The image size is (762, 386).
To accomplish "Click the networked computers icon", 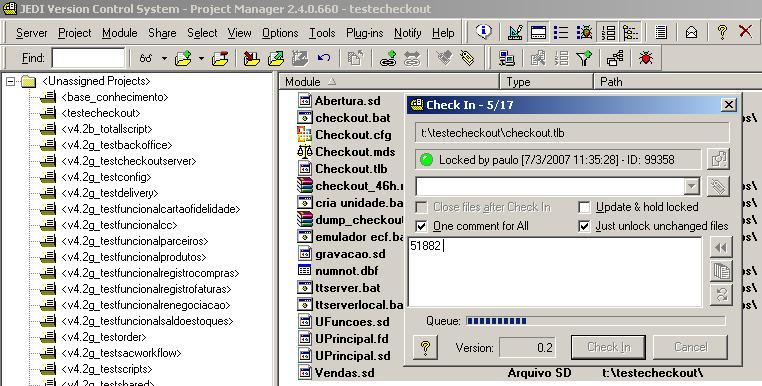I will (x=506, y=58).
